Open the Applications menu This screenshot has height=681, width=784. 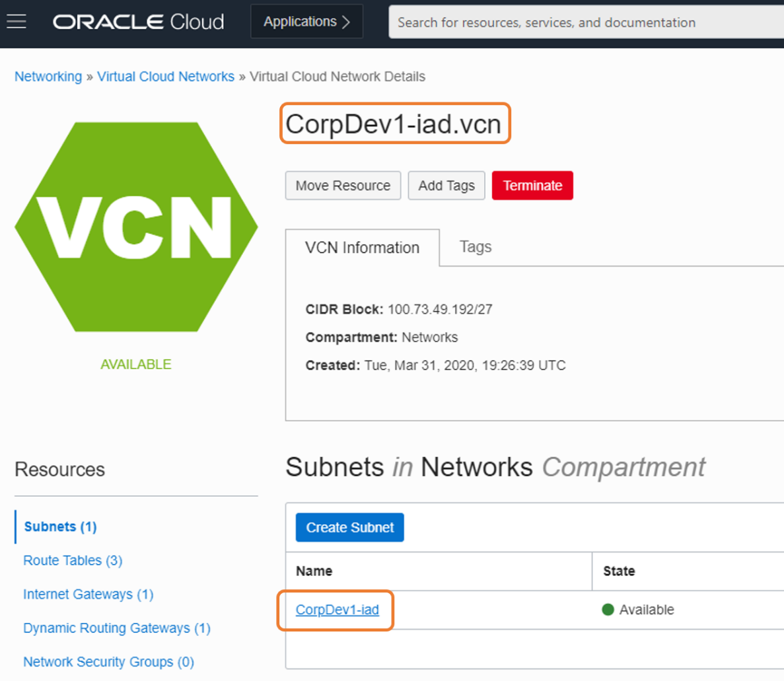tap(306, 22)
